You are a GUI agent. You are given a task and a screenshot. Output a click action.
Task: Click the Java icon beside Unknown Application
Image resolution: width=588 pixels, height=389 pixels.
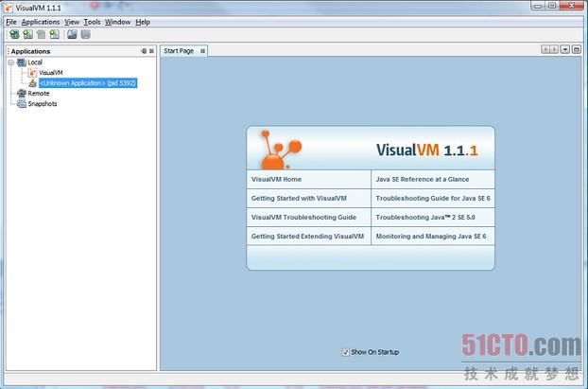33,83
